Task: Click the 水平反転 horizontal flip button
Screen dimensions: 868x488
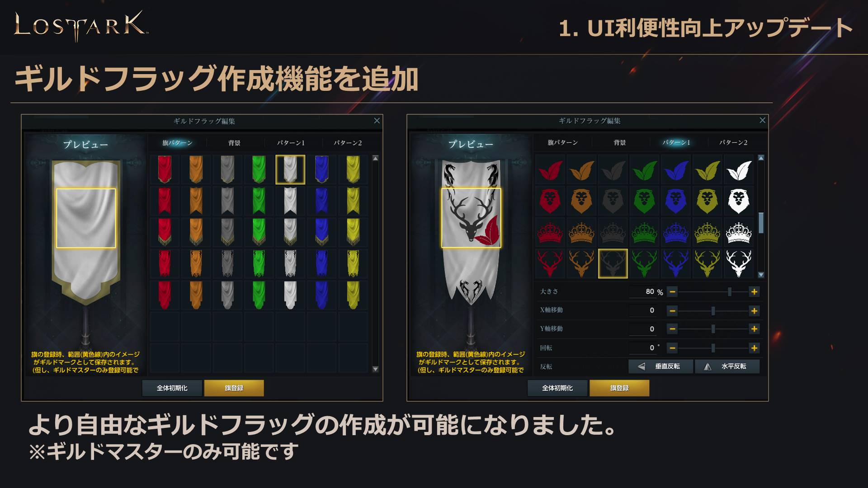Action: click(727, 366)
